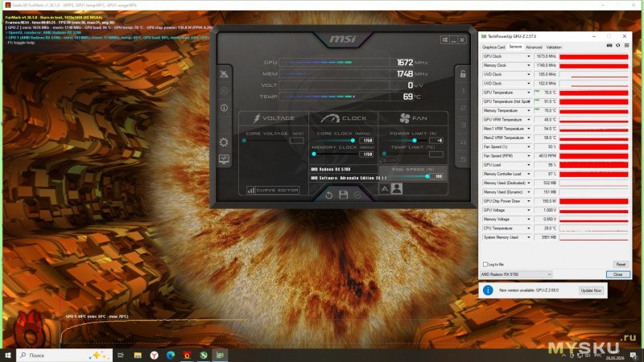Image resolution: width=644 pixels, height=362 pixels.
Task: Open the Afterburner hardware monitor icon
Action: pos(224,160)
